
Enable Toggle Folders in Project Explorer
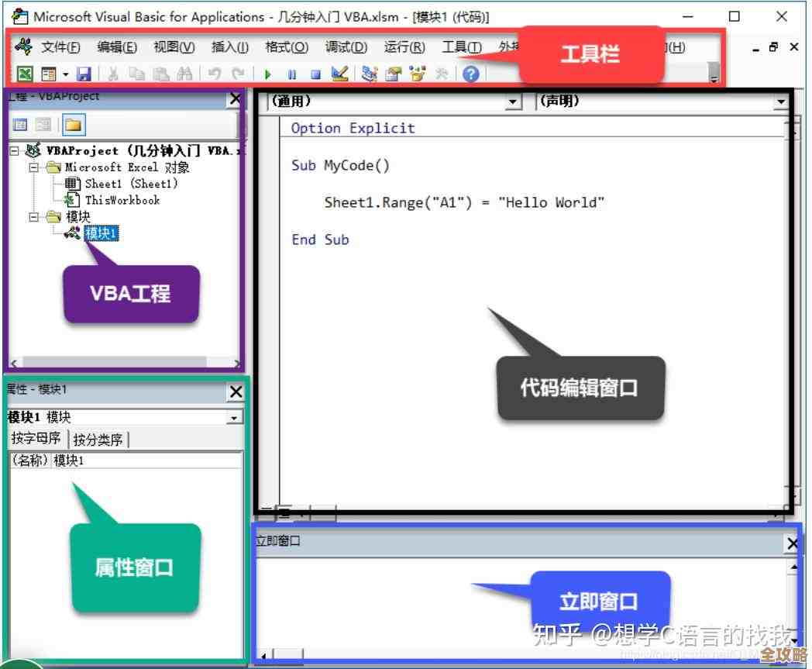point(74,125)
